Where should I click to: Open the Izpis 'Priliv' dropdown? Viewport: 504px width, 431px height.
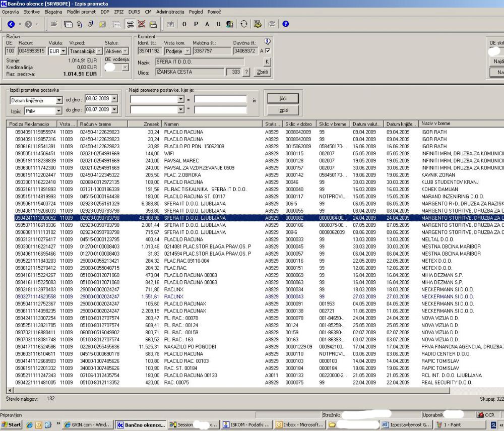click(59, 110)
